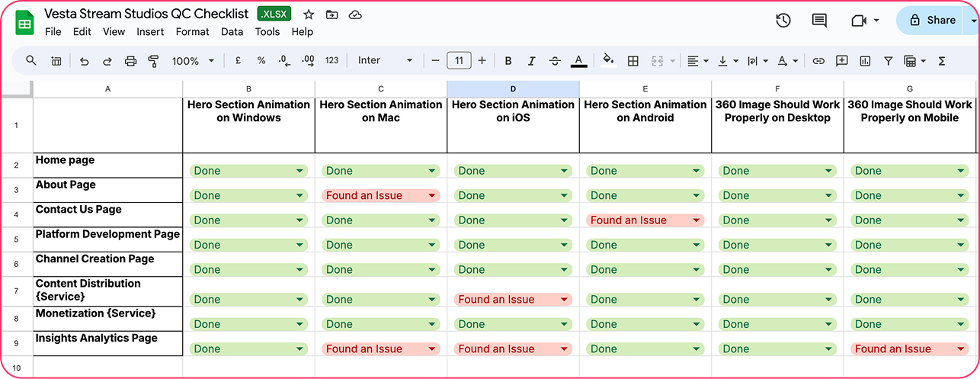Expand the Inter font family dropdown

[x=385, y=61]
